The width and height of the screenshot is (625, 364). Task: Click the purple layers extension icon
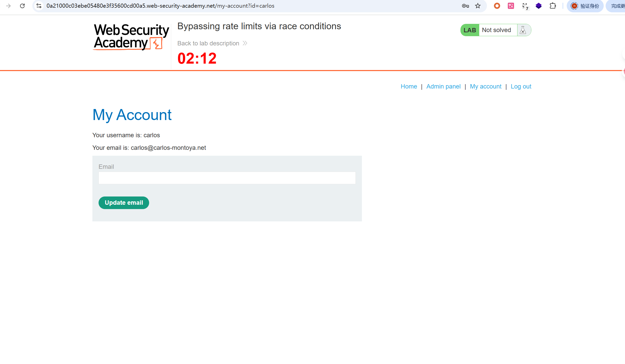pyautogui.click(x=539, y=6)
